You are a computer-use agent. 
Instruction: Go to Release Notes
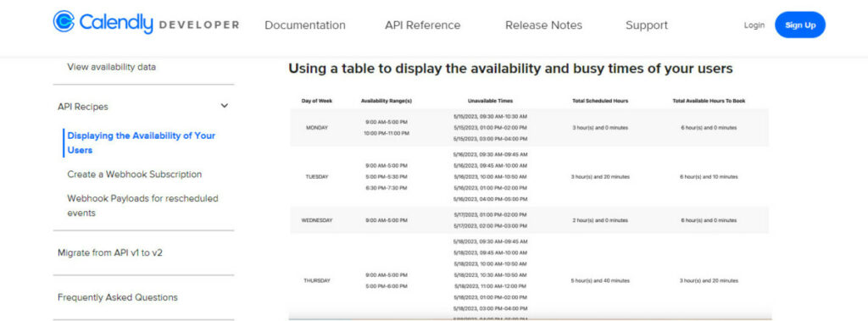(543, 25)
